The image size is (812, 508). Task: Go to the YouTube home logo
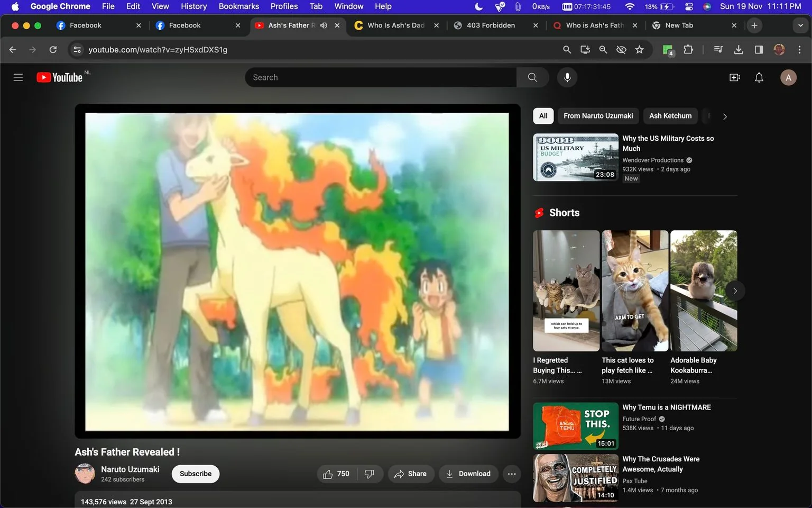[60, 77]
